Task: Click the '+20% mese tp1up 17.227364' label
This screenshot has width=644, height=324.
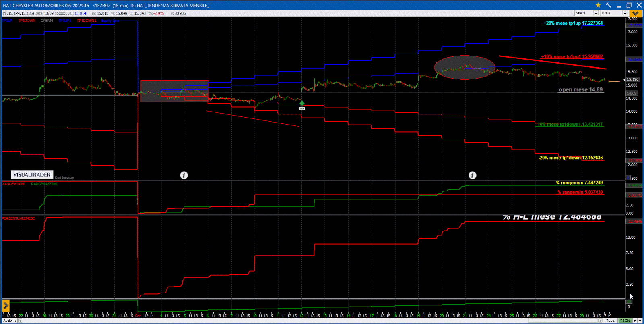Action: point(573,23)
